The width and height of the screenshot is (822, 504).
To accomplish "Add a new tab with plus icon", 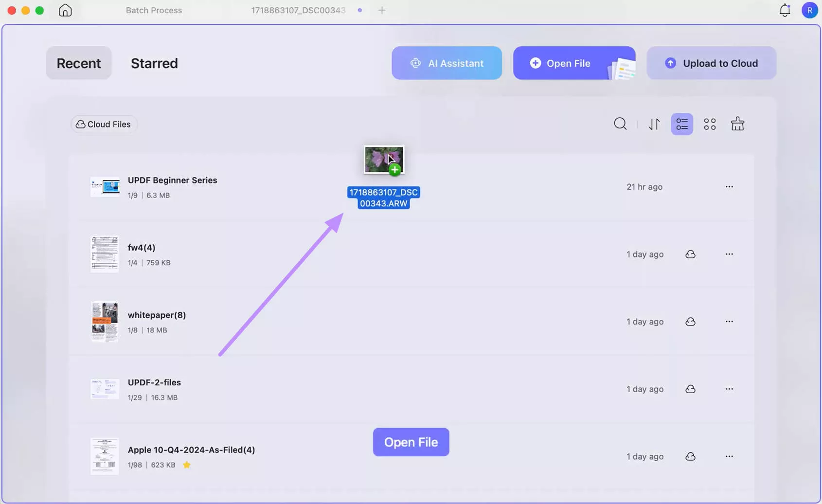I will [382, 10].
